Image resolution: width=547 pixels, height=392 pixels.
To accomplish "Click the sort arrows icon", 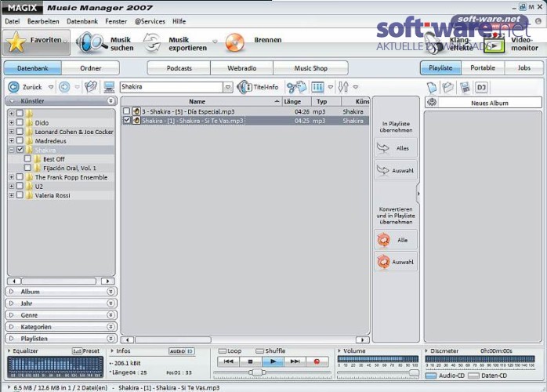I will tap(343, 87).
